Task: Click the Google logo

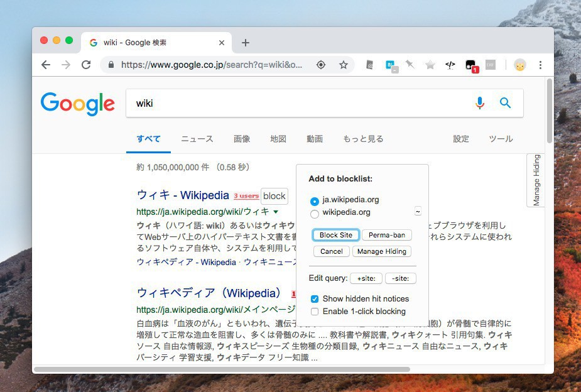Action: (x=77, y=104)
